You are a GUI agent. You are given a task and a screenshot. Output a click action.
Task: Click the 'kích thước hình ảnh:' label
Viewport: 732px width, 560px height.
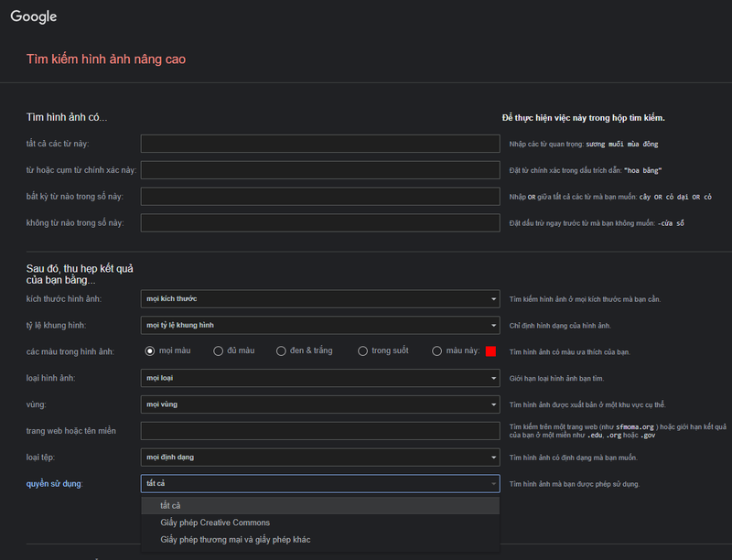(x=63, y=299)
